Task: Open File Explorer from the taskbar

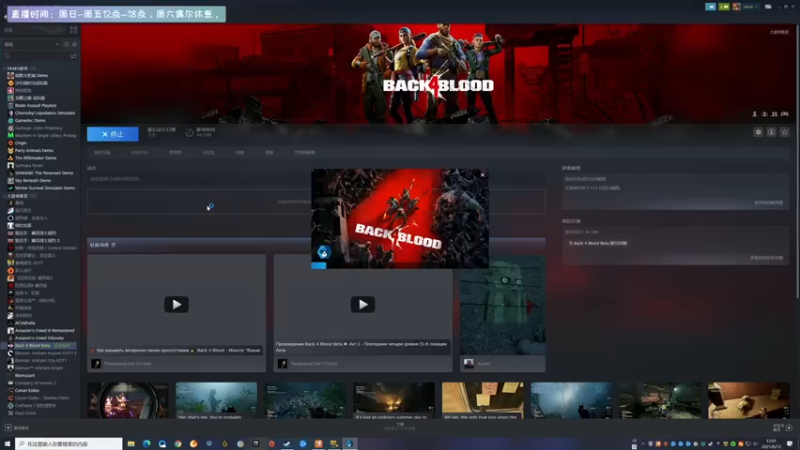Action: 131,444
